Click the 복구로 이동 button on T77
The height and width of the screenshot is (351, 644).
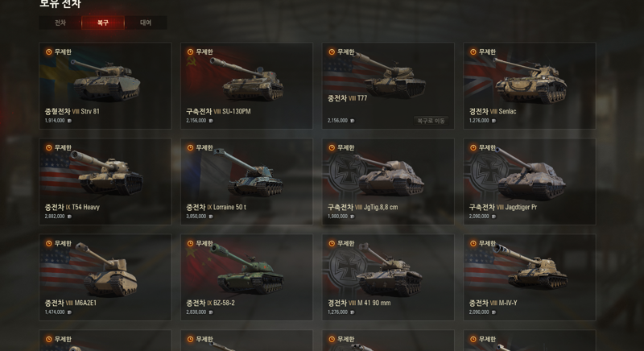point(431,121)
